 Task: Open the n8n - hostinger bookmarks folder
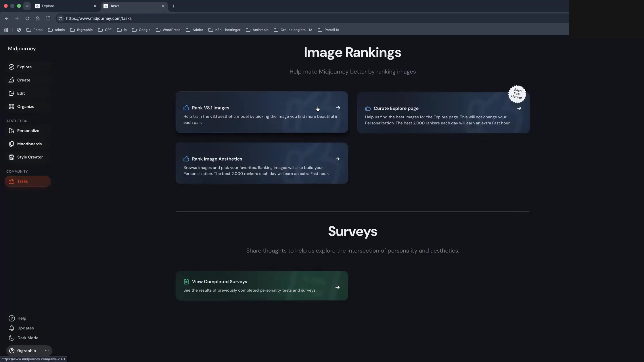click(x=225, y=30)
